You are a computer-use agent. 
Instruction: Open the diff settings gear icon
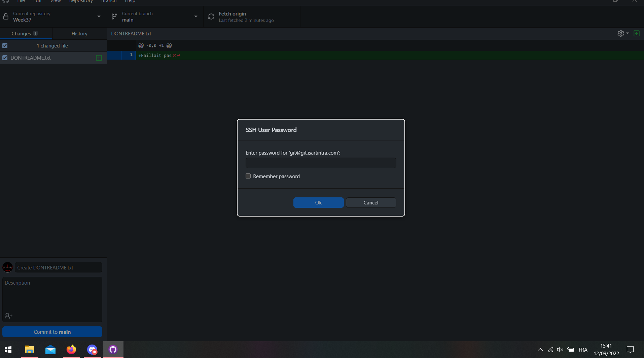[620, 33]
